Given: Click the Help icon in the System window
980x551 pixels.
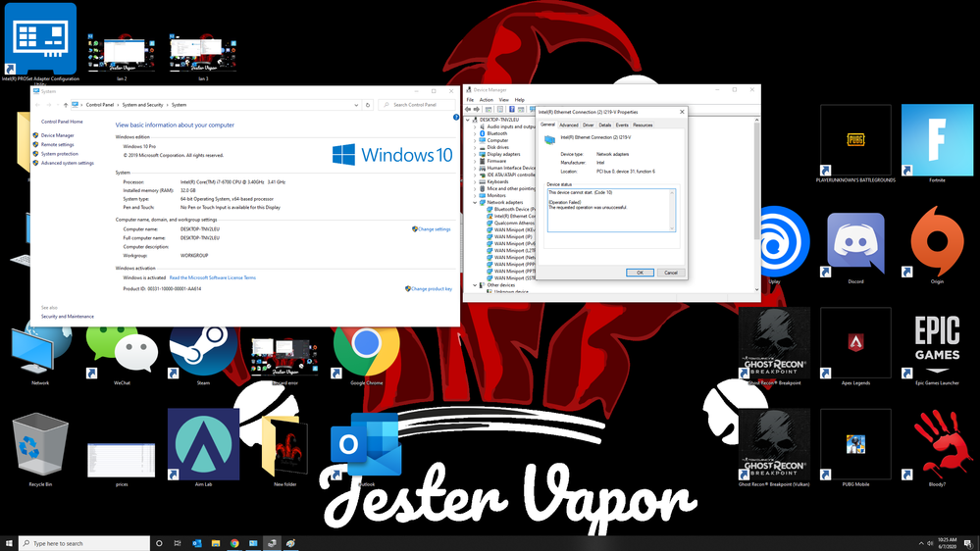Looking at the screenshot, I should coord(455,117).
